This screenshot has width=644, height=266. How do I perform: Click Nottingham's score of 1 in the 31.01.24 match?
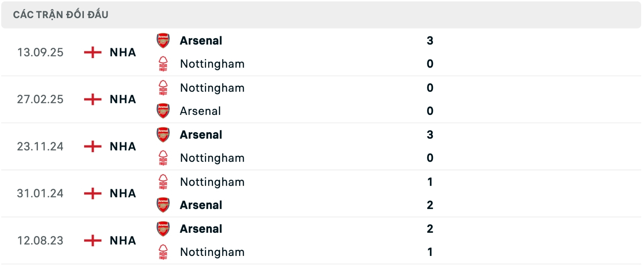(430, 182)
